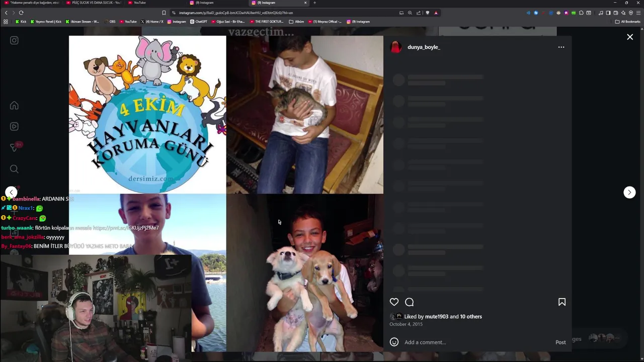This screenshot has width=644, height=362.
Task: Open Brave VPN shield icon
Action: click(x=631, y=13)
